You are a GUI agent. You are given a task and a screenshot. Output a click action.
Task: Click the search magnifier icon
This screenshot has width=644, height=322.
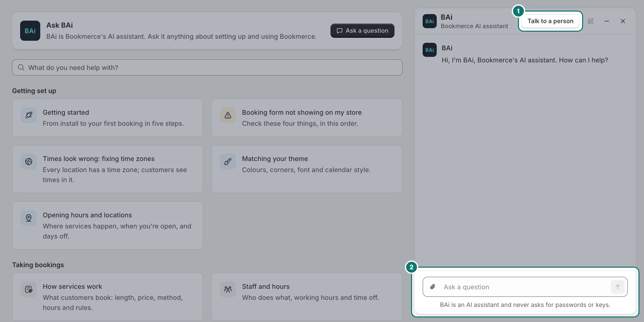[x=21, y=67]
